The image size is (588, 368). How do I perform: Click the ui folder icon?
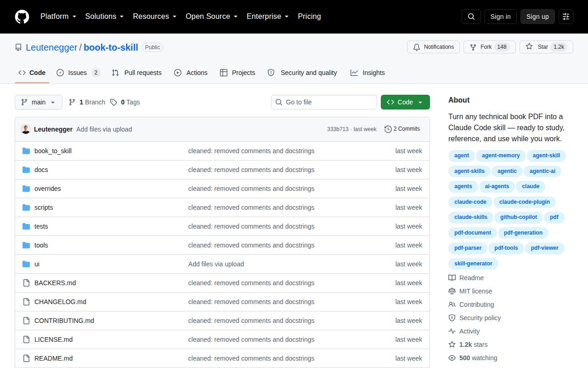coord(26,264)
